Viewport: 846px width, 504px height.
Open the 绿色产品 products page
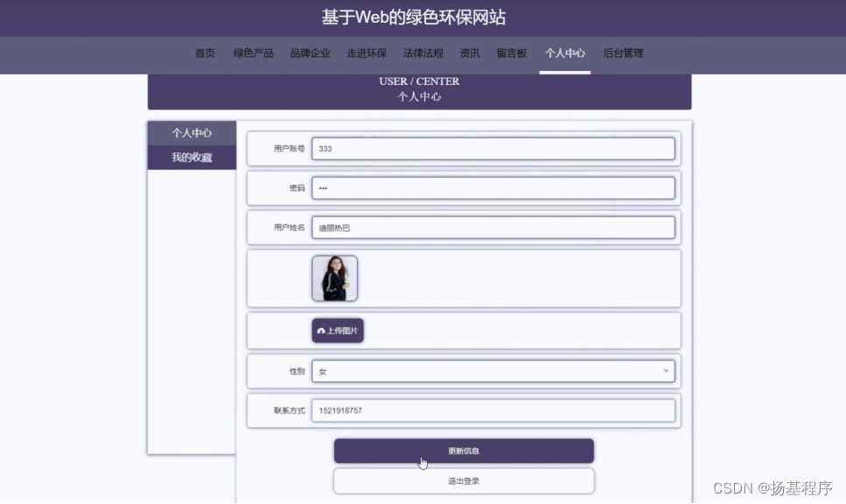coord(253,53)
